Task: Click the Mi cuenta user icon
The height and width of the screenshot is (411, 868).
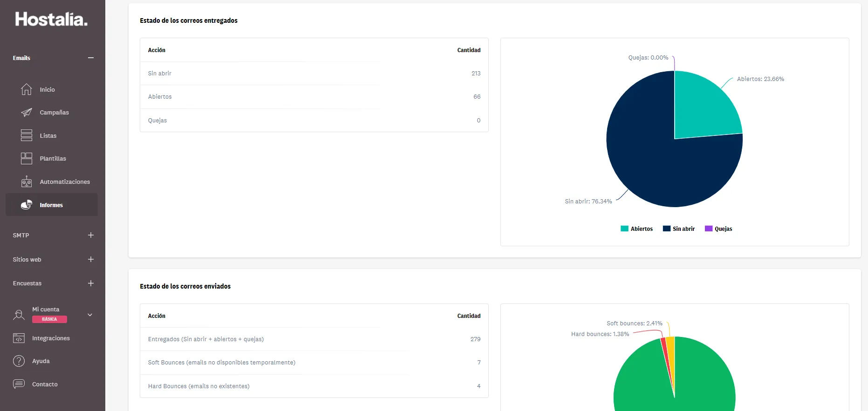Action: (x=19, y=315)
